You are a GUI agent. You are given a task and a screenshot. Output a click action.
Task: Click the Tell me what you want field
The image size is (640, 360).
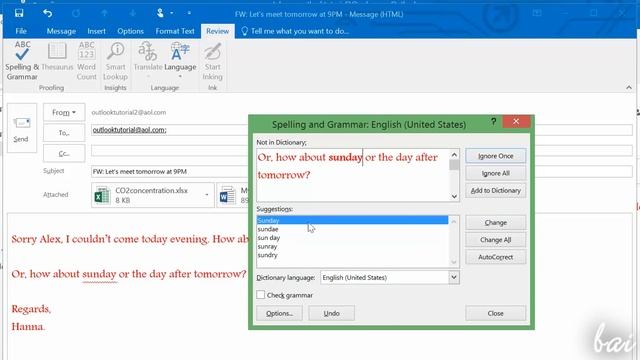[x=300, y=31]
